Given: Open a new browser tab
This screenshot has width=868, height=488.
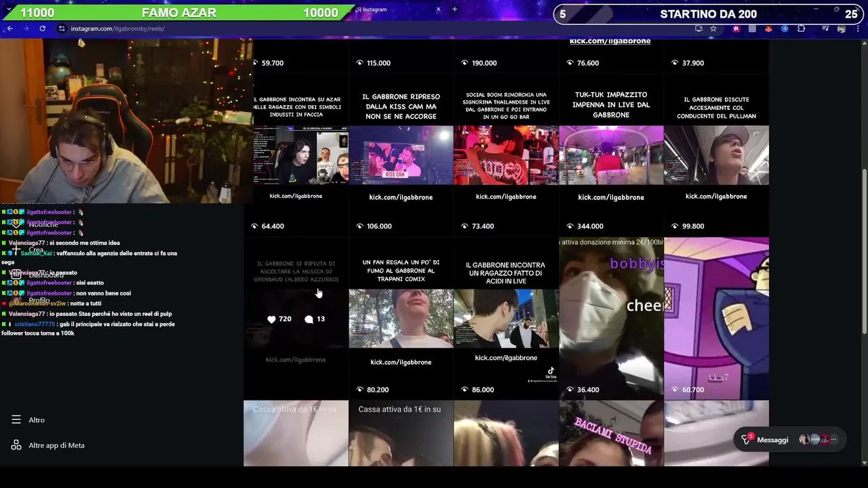Looking at the screenshot, I should 454,9.
